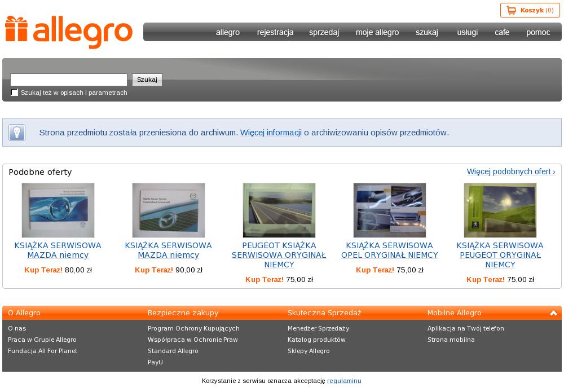Click the Skuteczna Sprzedaż footer heading

tap(324, 313)
